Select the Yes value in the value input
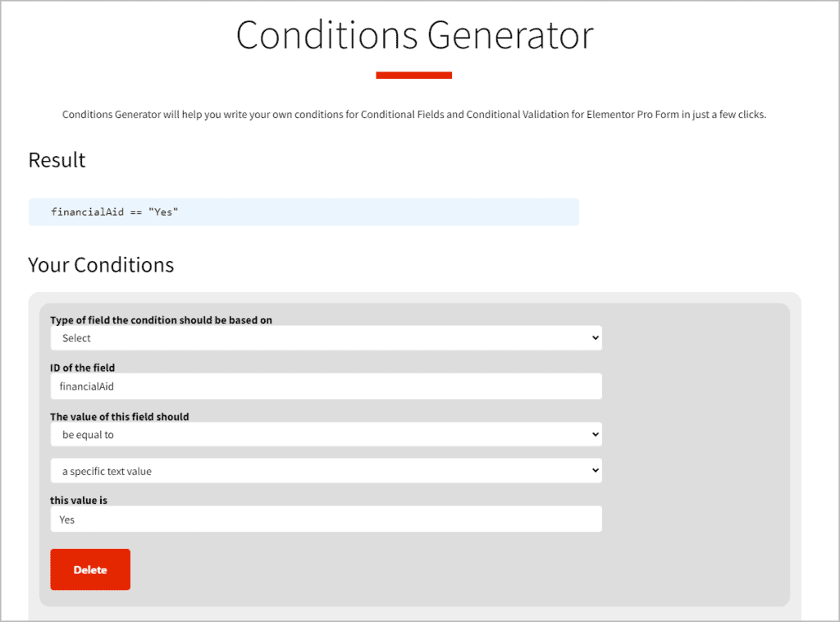Viewport: 840px width, 622px height. point(66,519)
